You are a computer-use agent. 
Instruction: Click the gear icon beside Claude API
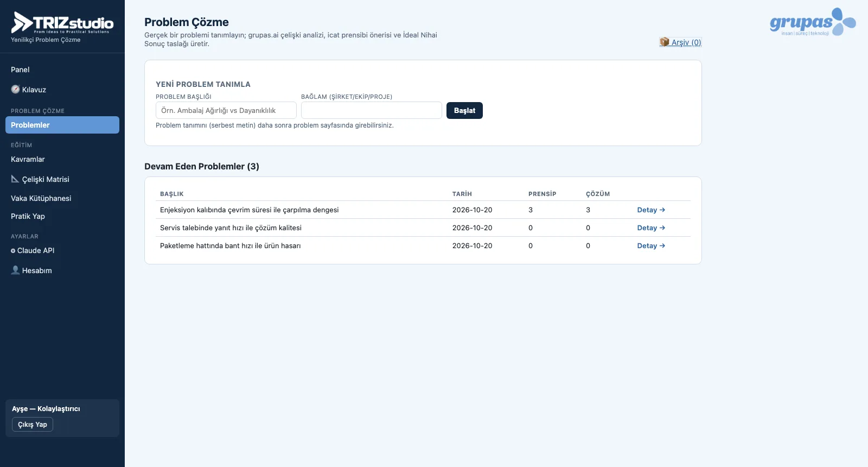tap(13, 251)
